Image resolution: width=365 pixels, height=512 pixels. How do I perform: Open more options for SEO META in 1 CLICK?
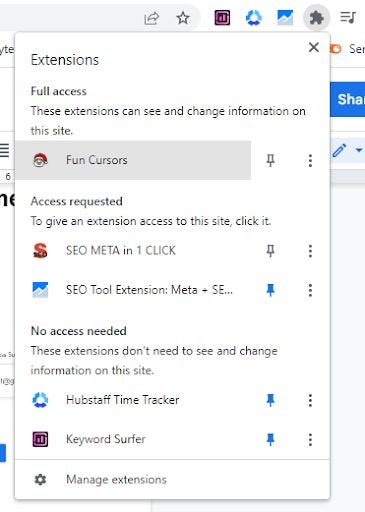310,251
